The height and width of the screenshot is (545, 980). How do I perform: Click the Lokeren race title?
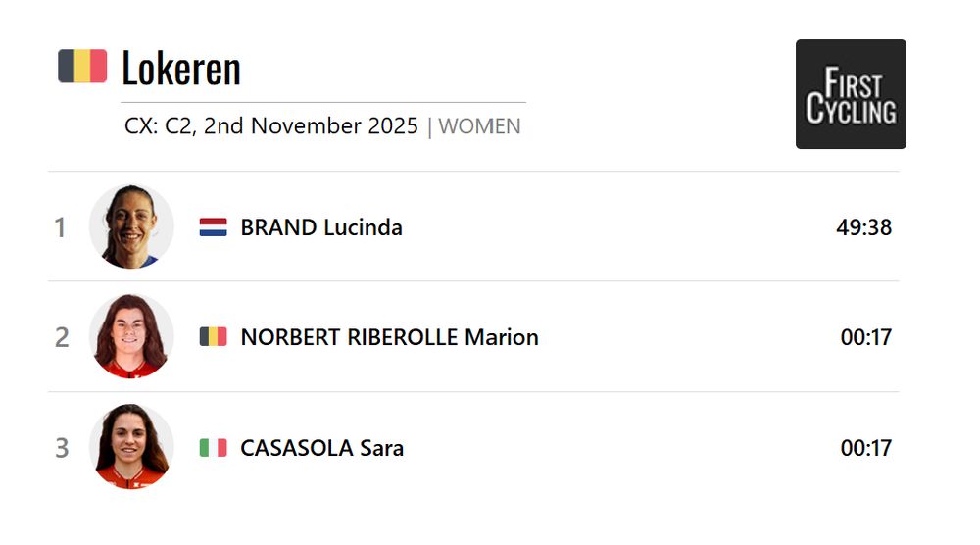(181, 68)
